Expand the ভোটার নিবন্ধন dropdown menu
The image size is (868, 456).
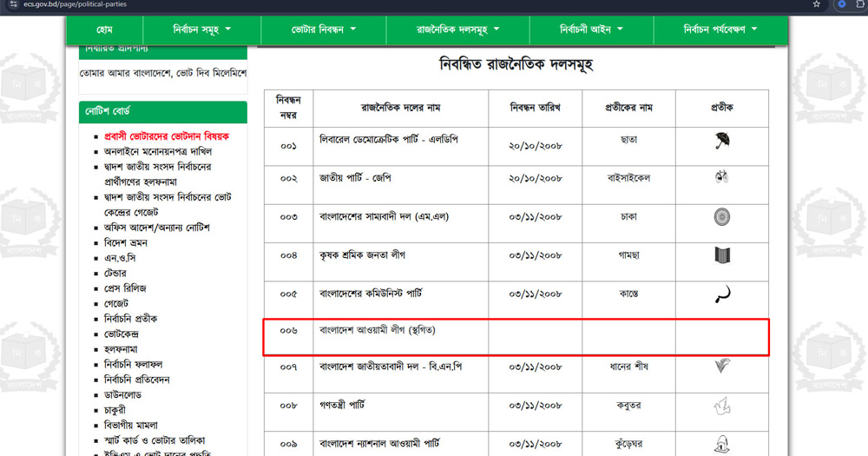point(323,30)
